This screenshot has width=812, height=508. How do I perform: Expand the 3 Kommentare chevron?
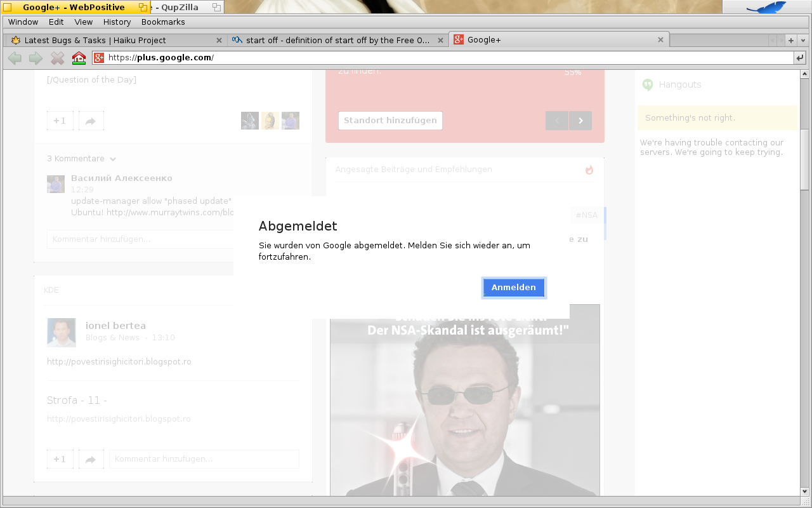pos(113,159)
